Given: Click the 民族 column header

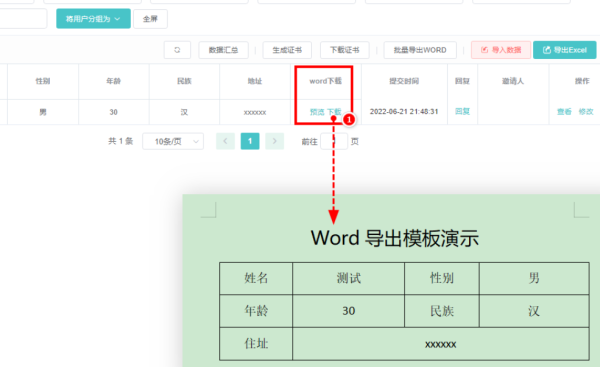Looking at the screenshot, I should coord(184,81).
